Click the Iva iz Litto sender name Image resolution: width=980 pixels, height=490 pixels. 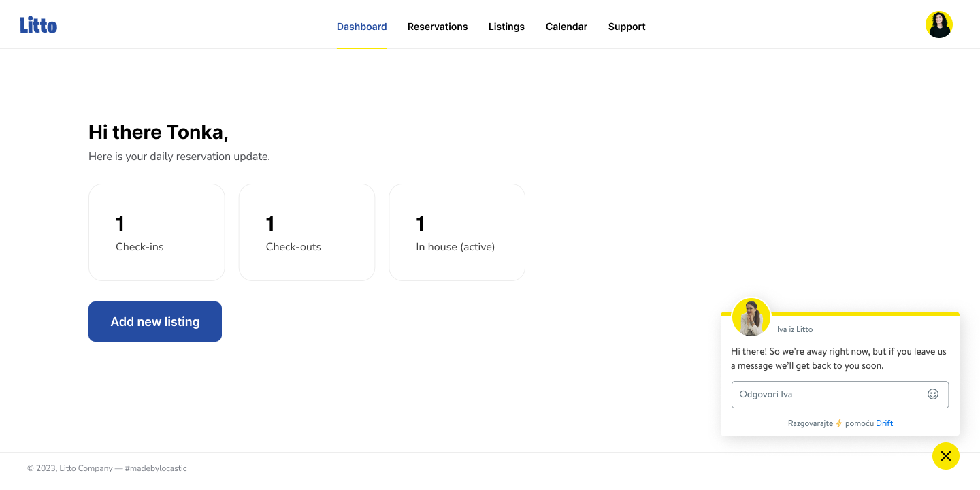pos(795,329)
